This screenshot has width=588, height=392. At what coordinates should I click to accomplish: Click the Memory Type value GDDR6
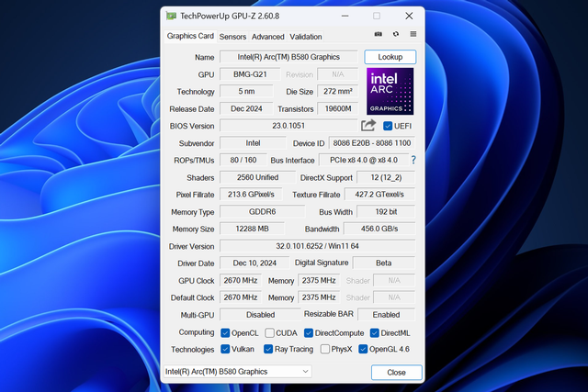(x=262, y=212)
